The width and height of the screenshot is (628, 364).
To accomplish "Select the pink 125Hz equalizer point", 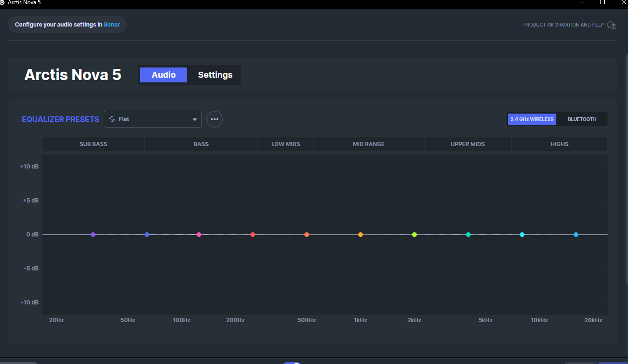I will pyautogui.click(x=199, y=235).
